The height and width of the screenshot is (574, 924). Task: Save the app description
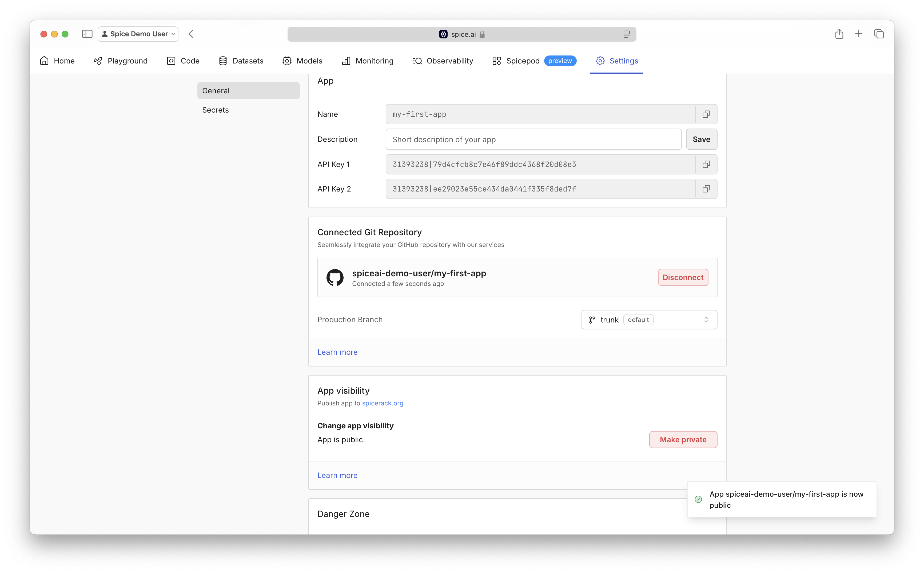tap(701, 139)
